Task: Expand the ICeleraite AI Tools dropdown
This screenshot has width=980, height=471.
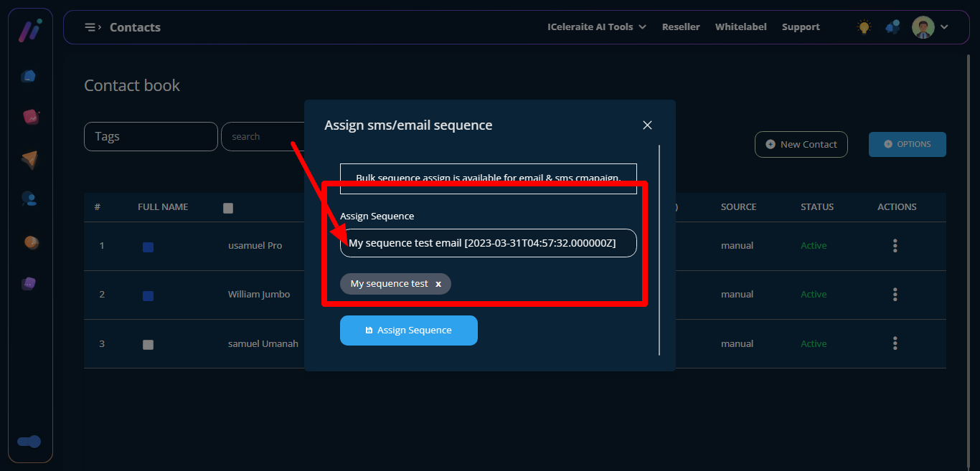Action: point(596,27)
